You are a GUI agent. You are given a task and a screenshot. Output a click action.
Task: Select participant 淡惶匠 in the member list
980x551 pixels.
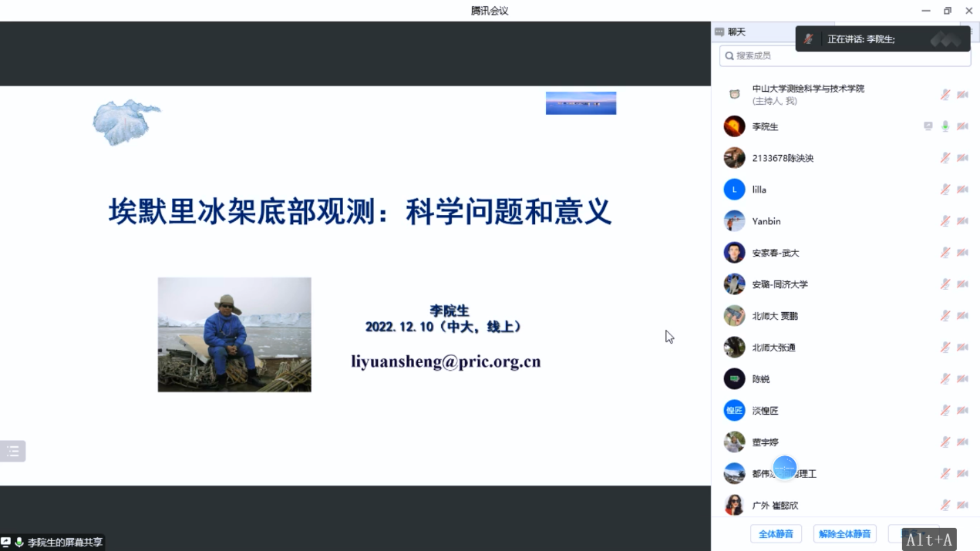click(765, 411)
